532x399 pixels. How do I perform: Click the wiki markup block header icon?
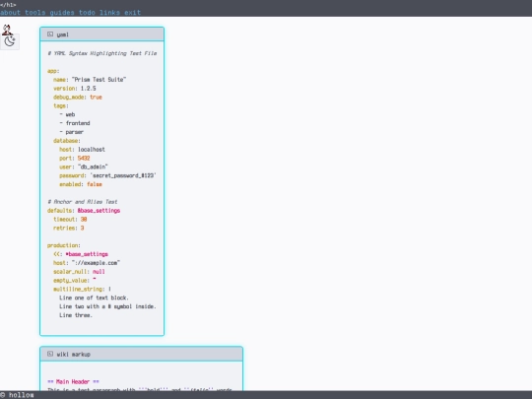pos(50,354)
